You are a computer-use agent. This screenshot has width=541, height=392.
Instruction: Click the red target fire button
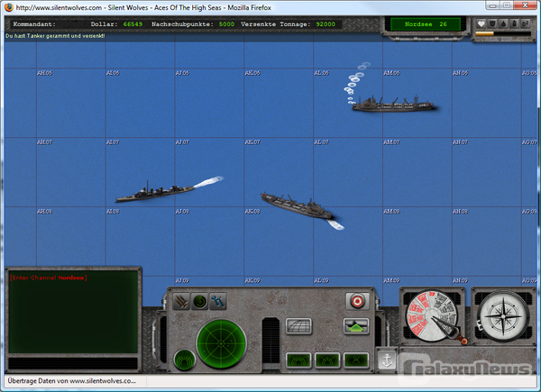(x=356, y=300)
